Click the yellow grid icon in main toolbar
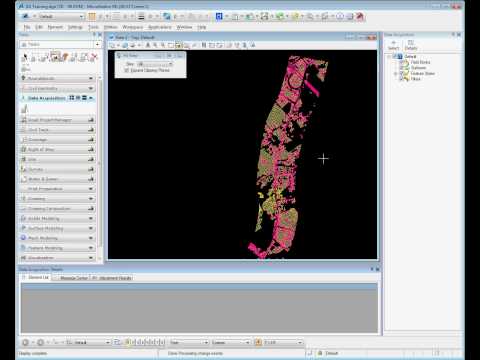Image resolution: width=480 pixels, height=360 pixels. pyautogui.click(x=92, y=16)
